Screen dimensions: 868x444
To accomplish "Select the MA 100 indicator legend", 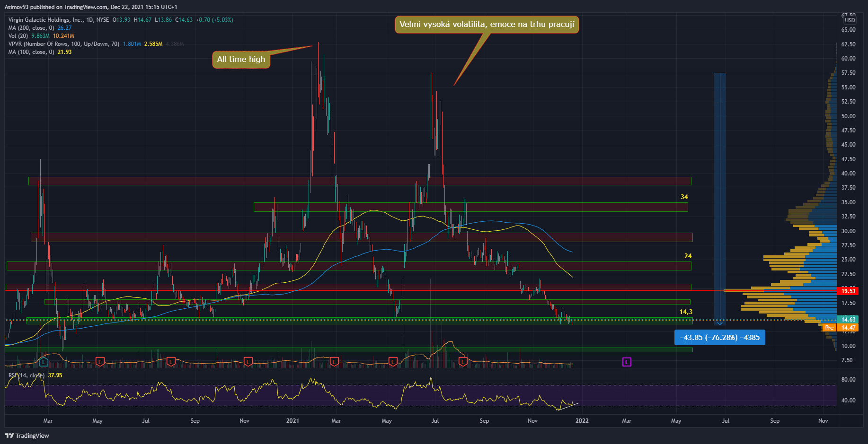I will [x=31, y=52].
